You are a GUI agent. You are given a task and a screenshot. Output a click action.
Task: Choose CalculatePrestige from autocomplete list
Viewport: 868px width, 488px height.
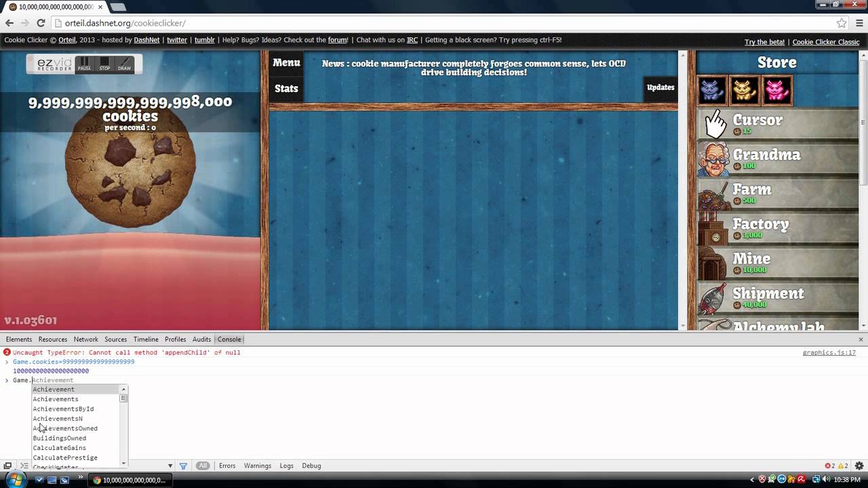pyautogui.click(x=76, y=457)
